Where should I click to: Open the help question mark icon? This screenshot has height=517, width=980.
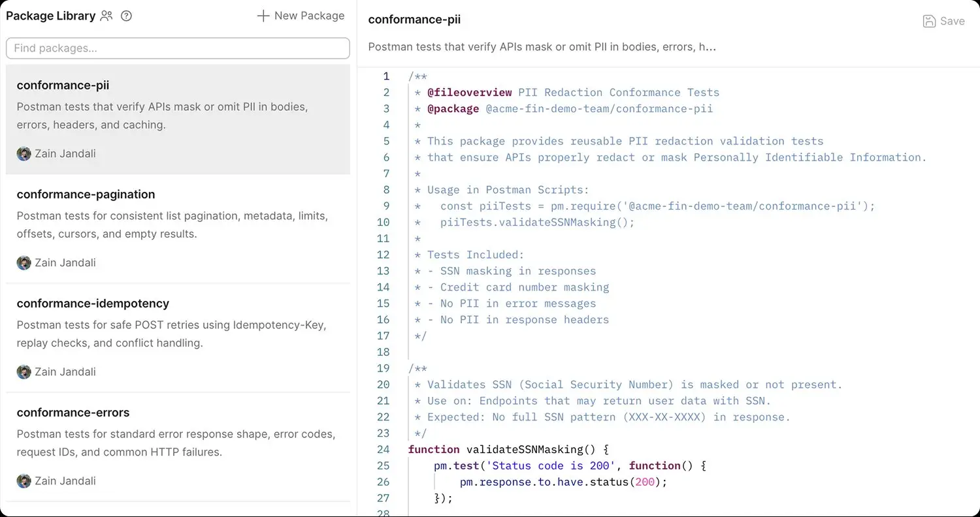127,16
